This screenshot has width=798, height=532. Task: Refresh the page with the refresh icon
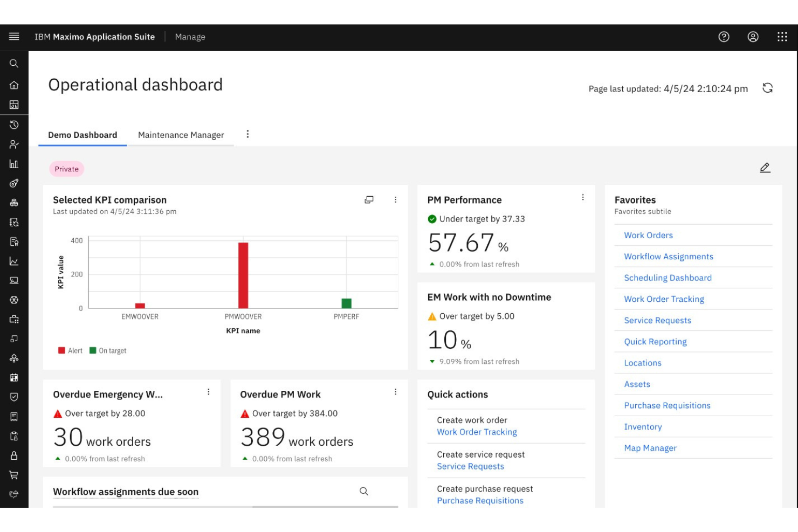[767, 88]
